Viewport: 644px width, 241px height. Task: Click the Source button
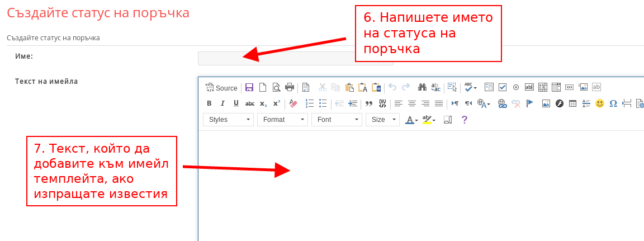pos(221,88)
